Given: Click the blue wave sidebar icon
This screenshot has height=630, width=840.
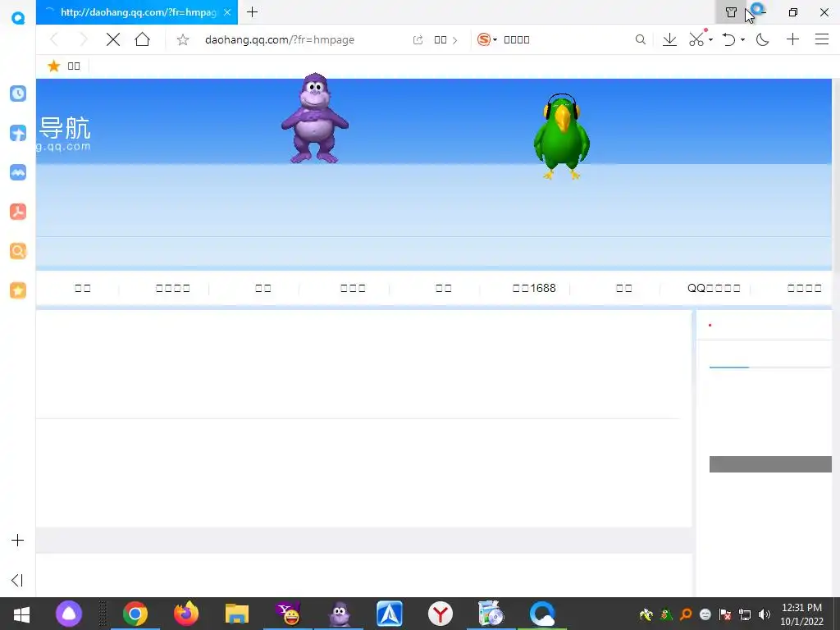Looking at the screenshot, I should (18, 172).
